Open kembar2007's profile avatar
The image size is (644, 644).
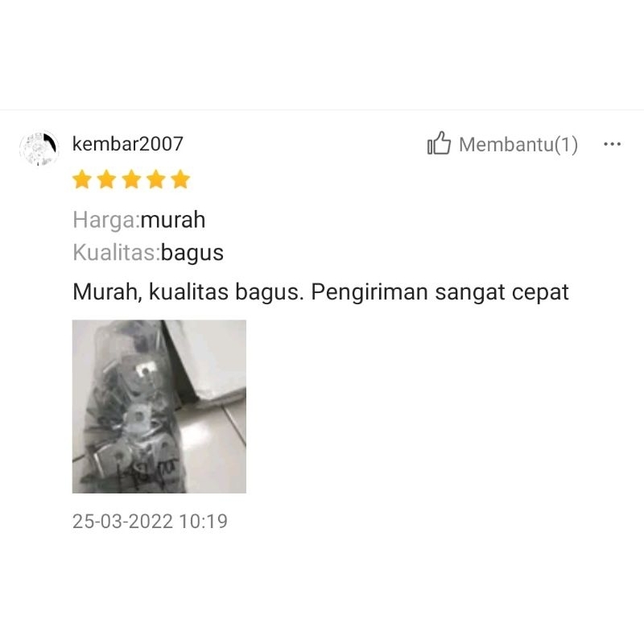[x=39, y=148]
